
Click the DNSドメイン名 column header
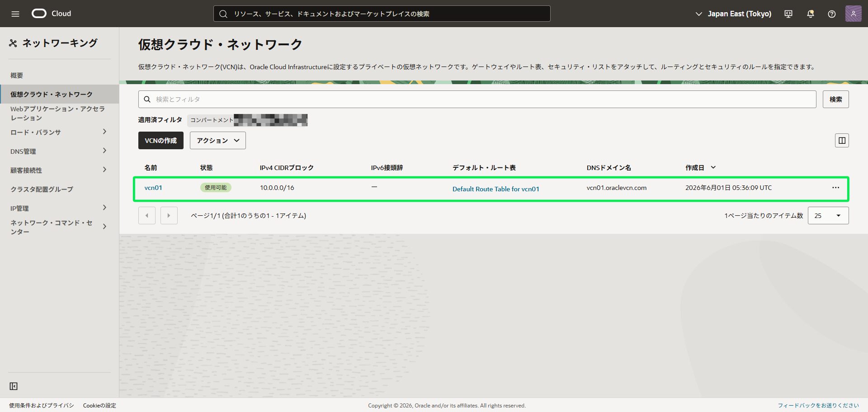coord(609,168)
